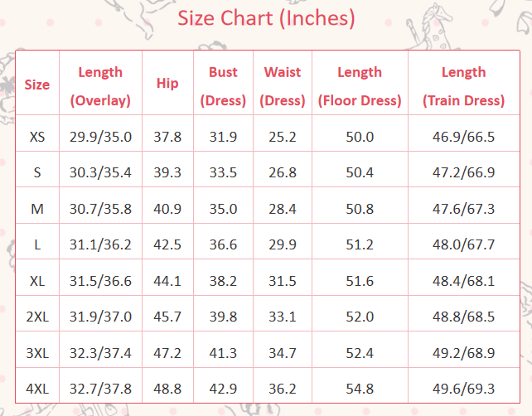Select the XS size row label
The height and width of the screenshot is (416, 532).
pos(37,137)
